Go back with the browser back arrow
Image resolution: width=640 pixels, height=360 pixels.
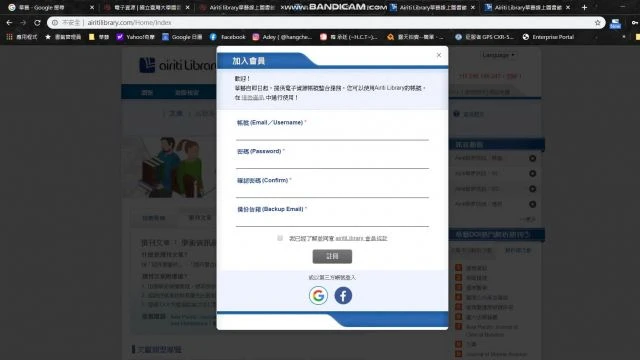point(9,23)
